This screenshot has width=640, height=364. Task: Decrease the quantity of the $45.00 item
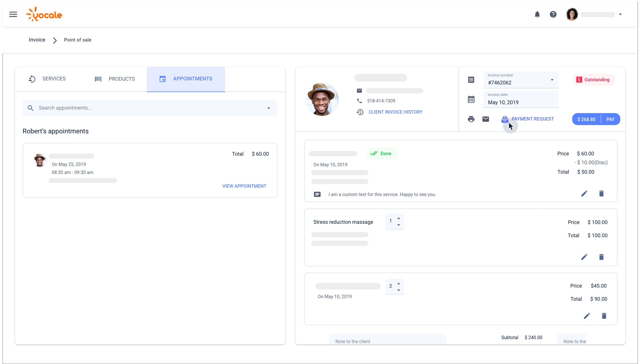pyautogui.click(x=399, y=290)
